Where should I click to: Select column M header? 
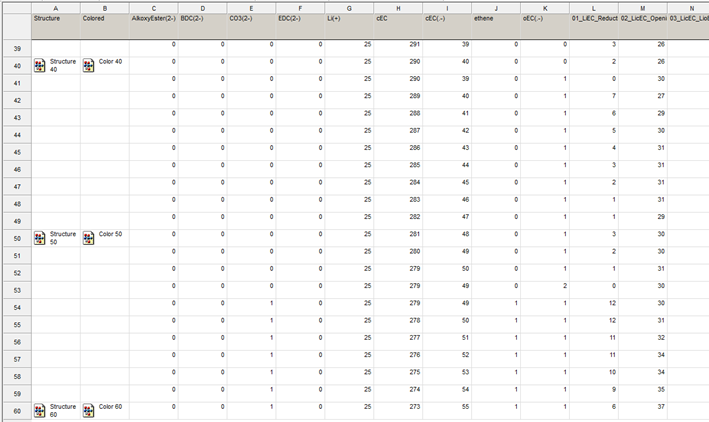pos(643,9)
